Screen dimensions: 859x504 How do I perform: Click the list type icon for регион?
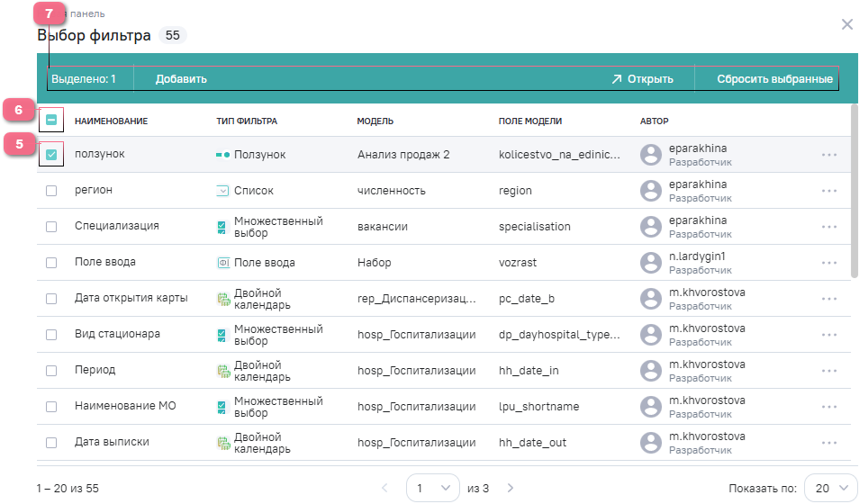click(223, 191)
